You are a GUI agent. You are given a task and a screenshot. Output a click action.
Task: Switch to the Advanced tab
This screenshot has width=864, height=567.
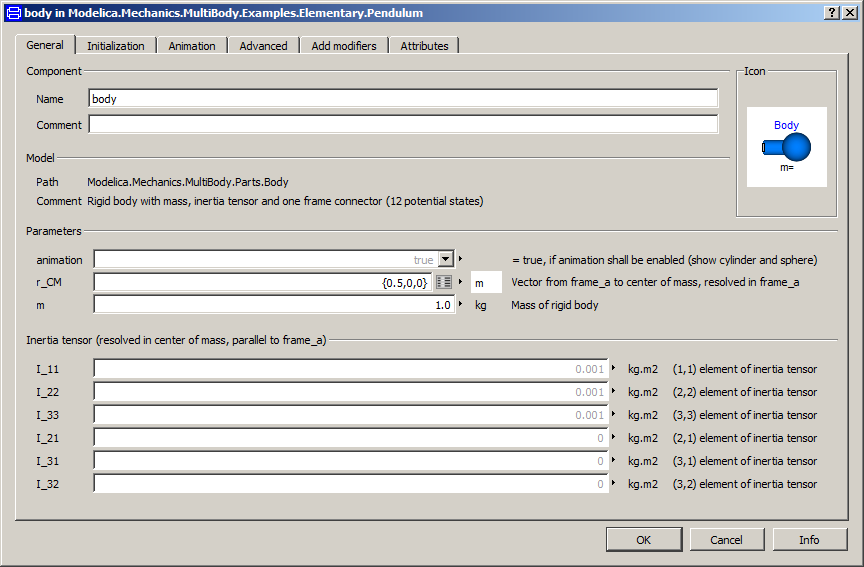[x=263, y=46]
